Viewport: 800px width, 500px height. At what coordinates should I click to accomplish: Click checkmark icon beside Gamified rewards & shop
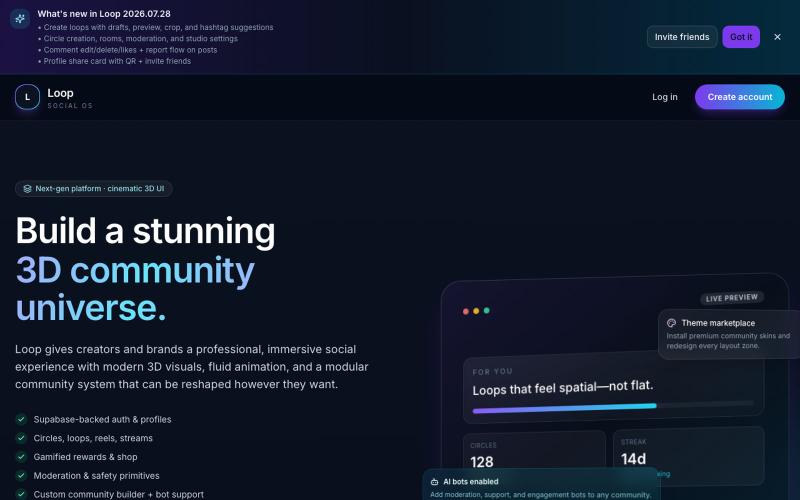pyautogui.click(x=21, y=457)
